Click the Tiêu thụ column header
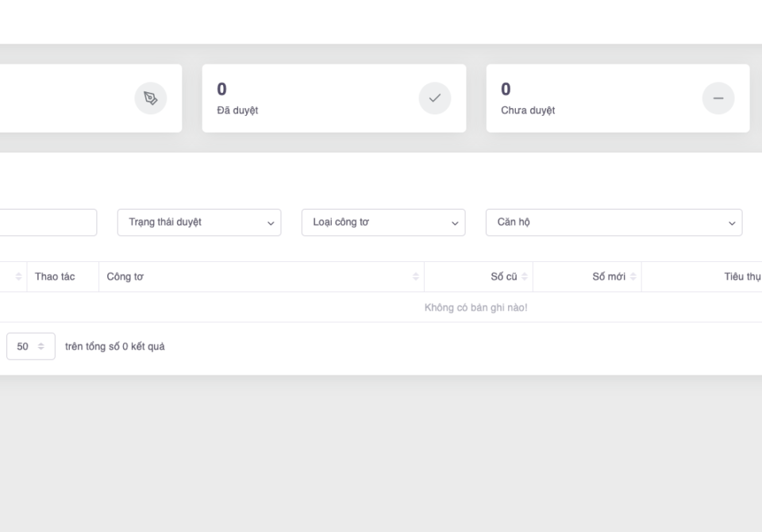 (x=742, y=277)
